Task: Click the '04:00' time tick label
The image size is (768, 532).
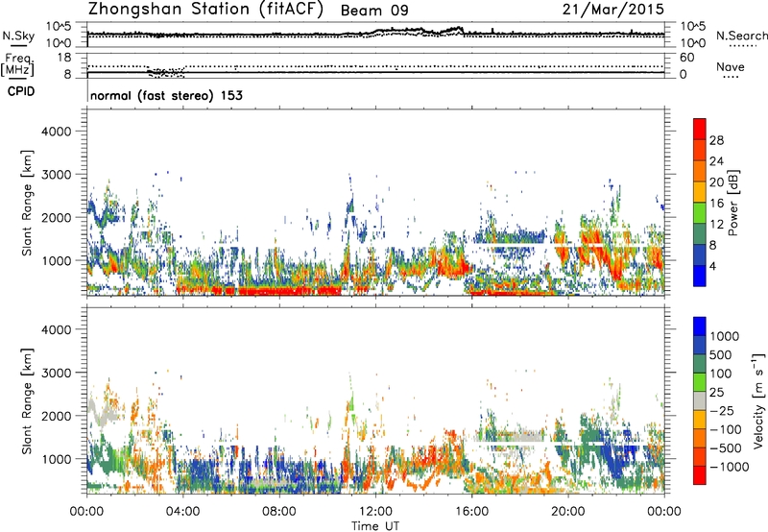Action: pos(182,512)
